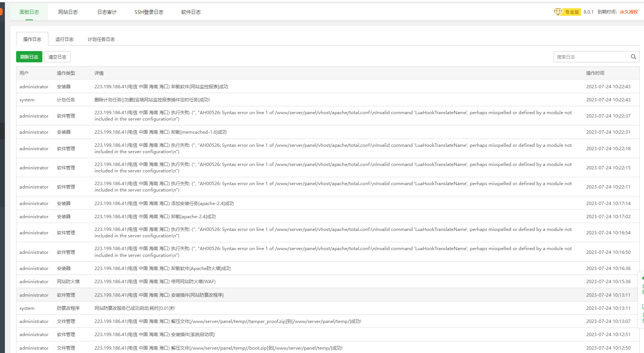This screenshot has height=353, width=644.
Task: Select the row 安装插件[系统启动项]
Action: pos(328,334)
